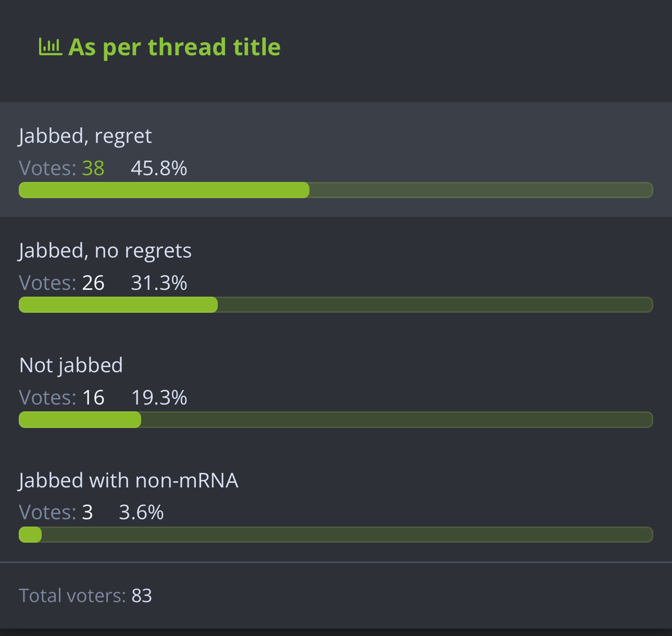
Task: Click the 'As per thread title' heading
Action: tap(175, 47)
